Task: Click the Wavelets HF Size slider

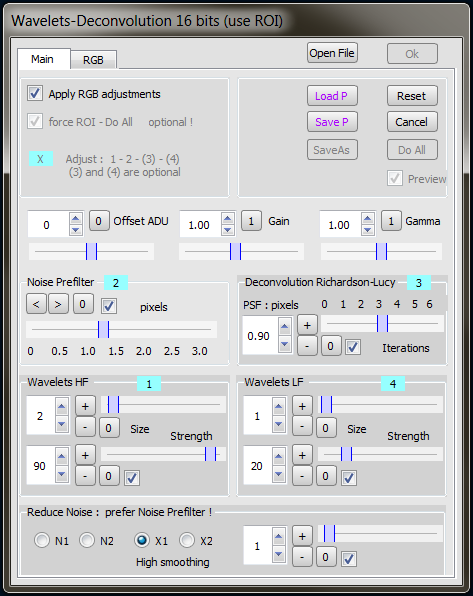Action: (163, 404)
